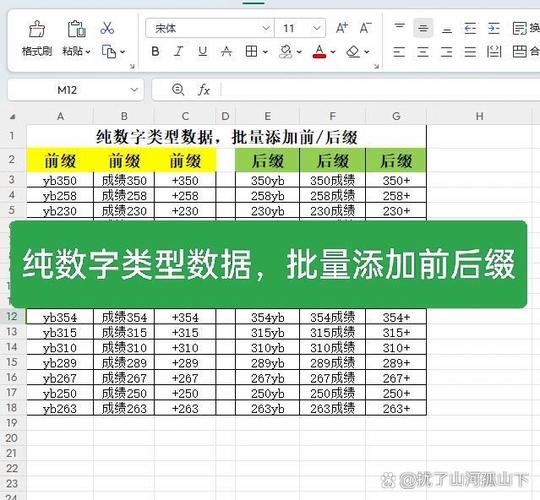540x500 pixels.
Task: Open the Name Box dropdown arrow
Action: click(x=134, y=90)
